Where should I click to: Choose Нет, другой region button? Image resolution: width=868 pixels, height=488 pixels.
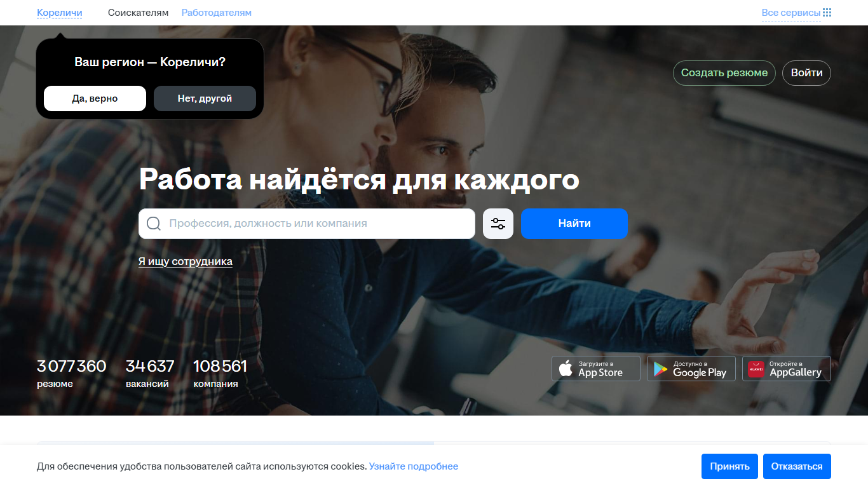coord(205,98)
